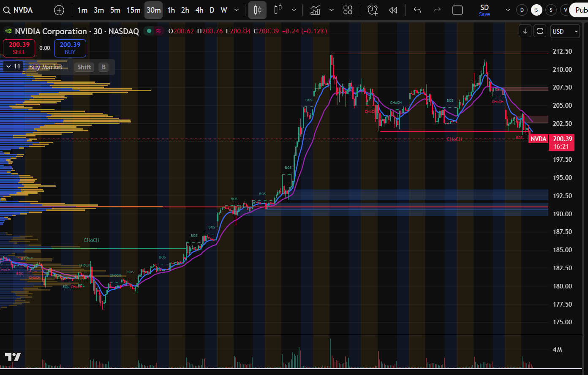
Task: Click the red SELL 200.39 button
Action: pos(19,48)
